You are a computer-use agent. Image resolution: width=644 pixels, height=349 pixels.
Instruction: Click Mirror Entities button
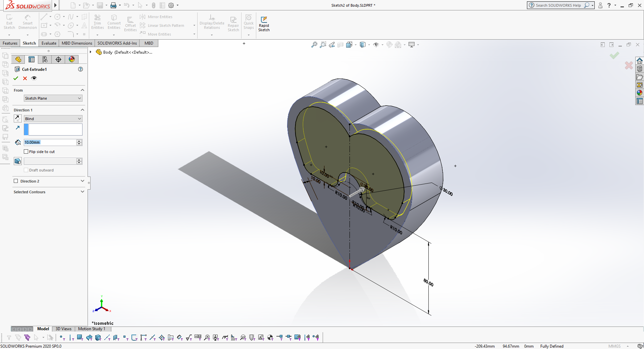pyautogui.click(x=156, y=17)
